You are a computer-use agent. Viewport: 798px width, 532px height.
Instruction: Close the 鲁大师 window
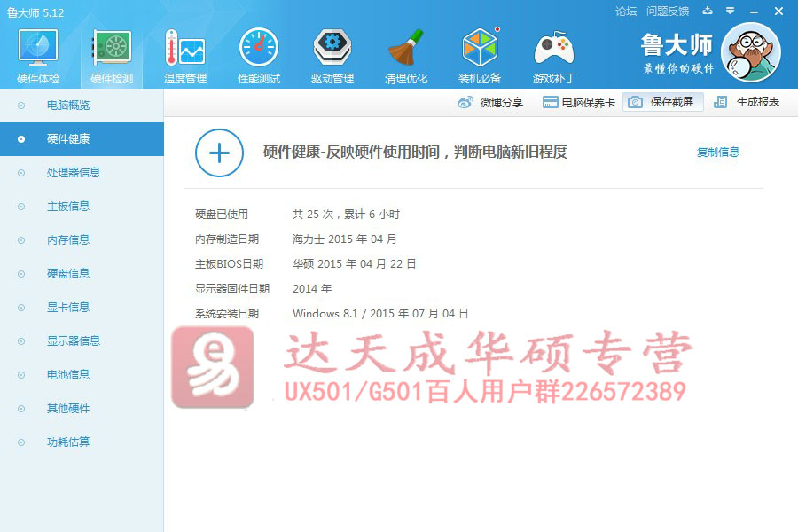(778, 11)
